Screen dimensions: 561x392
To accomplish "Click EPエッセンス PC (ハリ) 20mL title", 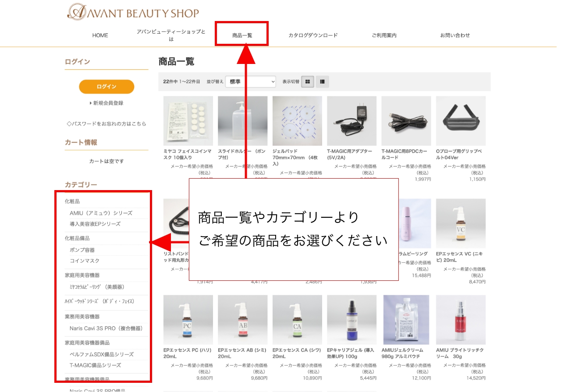I will pos(187,353).
